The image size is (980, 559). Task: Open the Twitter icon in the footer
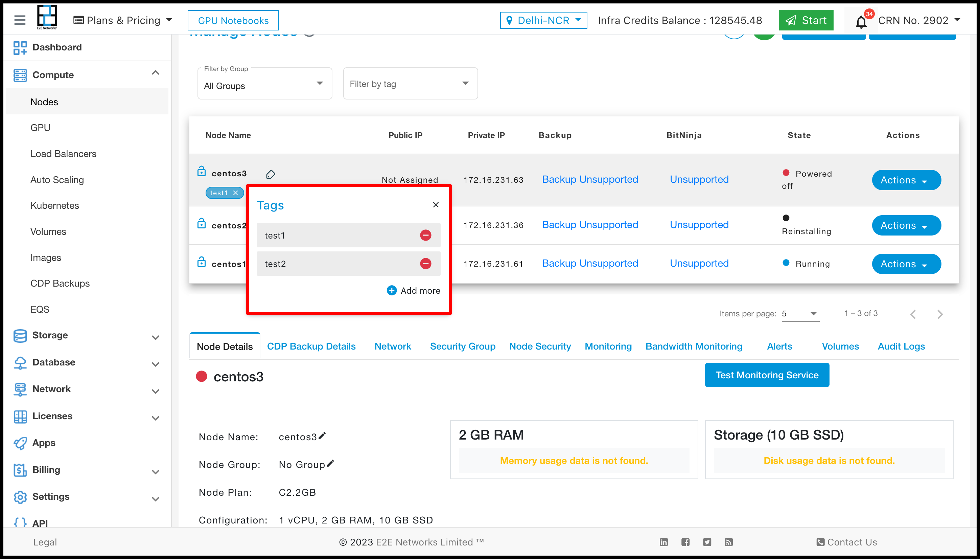coord(707,542)
